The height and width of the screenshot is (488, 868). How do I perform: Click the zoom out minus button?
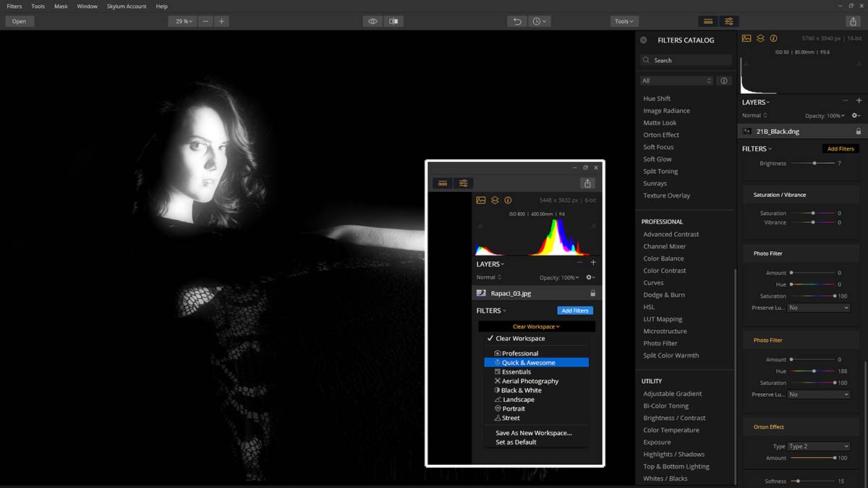pyautogui.click(x=206, y=22)
